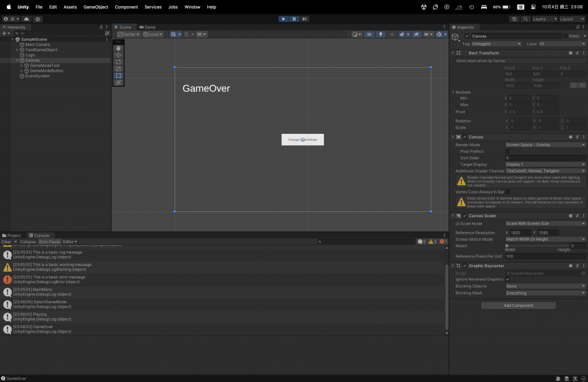
Task: Disable the Canvas component checkbox
Action: pyautogui.click(x=465, y=137)
